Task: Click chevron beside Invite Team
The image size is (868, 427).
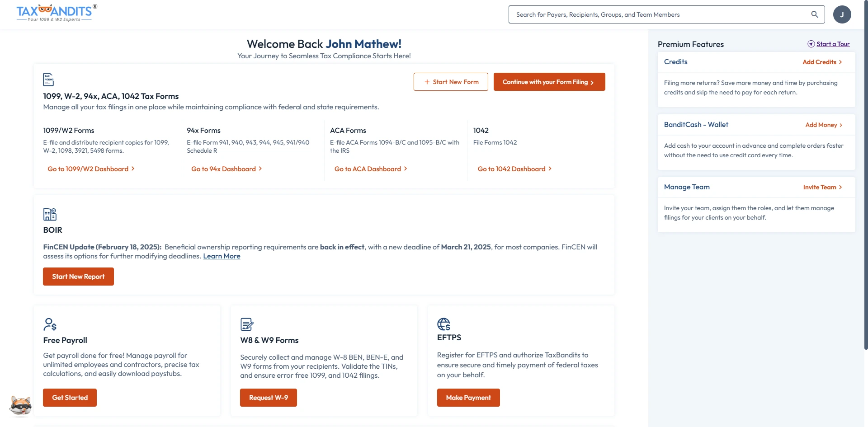Action: coord(840,188)
